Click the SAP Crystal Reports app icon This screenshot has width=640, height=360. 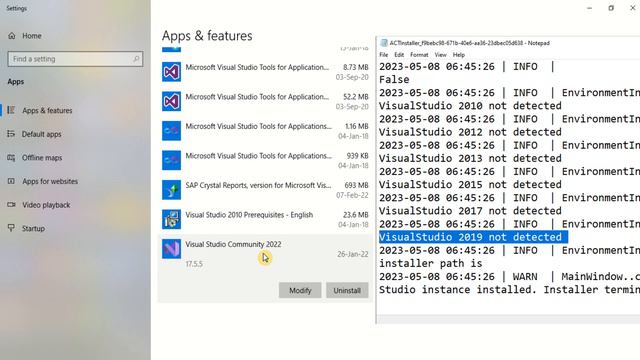click(x=171, y=190)
